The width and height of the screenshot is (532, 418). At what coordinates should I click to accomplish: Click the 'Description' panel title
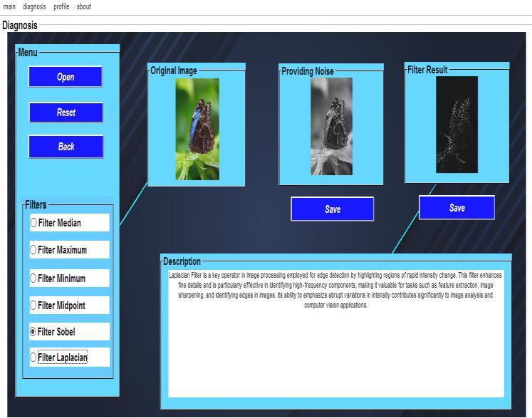click(x=182, y=261)
